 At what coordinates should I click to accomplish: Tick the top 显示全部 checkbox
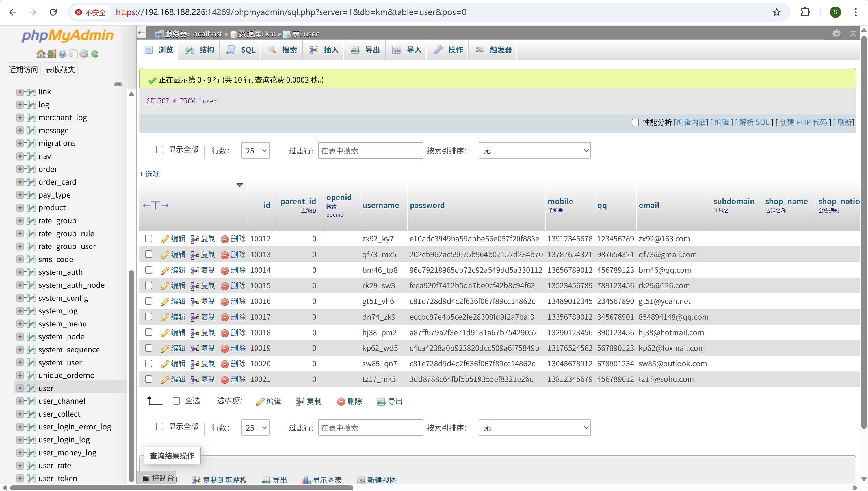pos(159,149)
